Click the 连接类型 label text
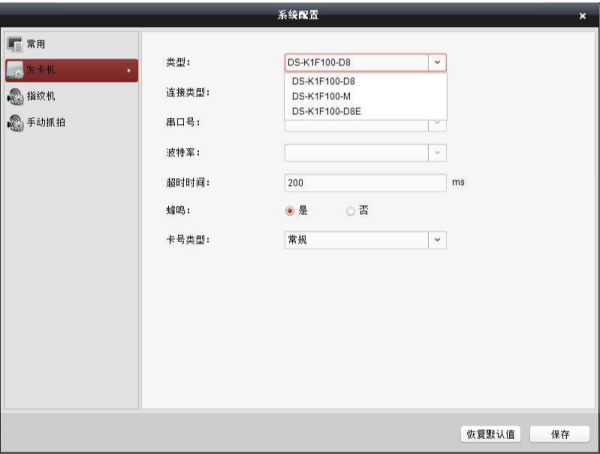This screenshot has width=600, height=454. 188,92
